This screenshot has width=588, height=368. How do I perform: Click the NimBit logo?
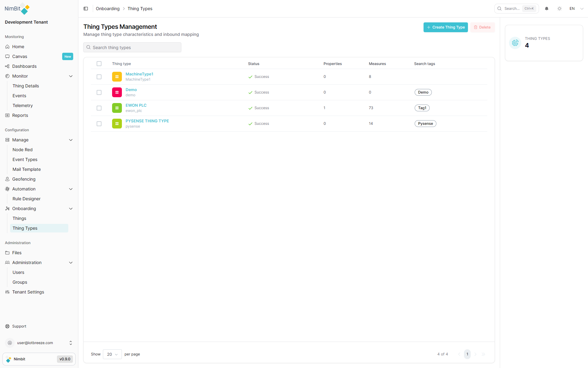click(17, 9)
